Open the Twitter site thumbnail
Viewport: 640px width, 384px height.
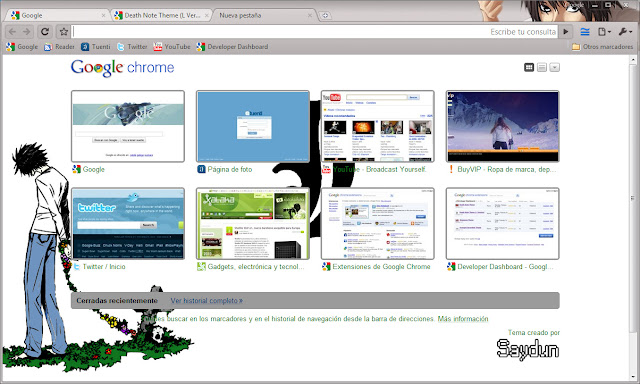pos(128,224)
